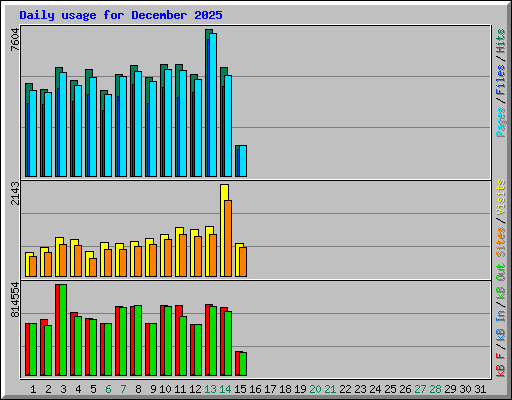Click the yellow visits bar top for day 14

pyautogui.click(x=224, y=192)
